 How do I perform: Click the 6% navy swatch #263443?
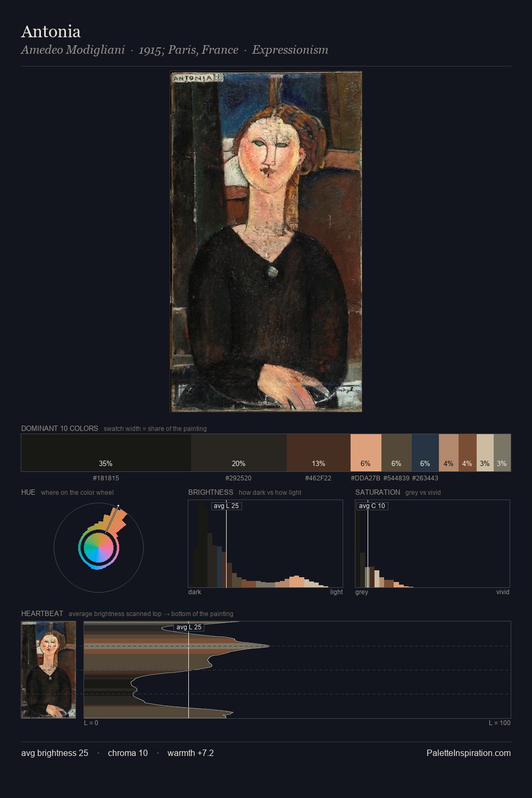pos(425,453)
